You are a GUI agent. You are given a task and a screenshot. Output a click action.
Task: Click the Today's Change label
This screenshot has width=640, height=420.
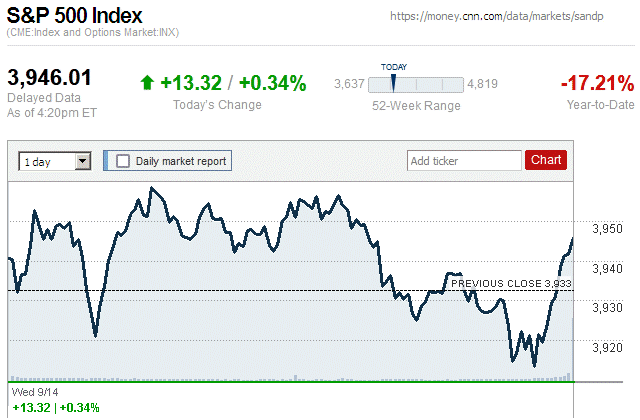pyautogui.click(x=217, y=105)
